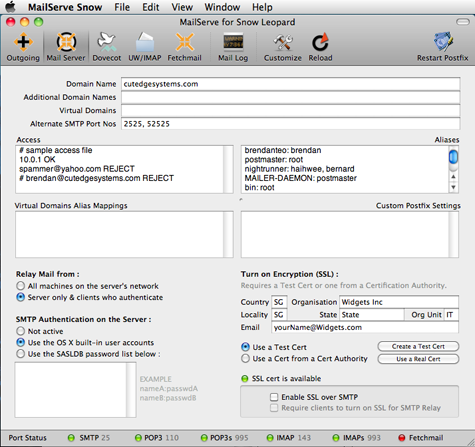Open the View menu

182,7
